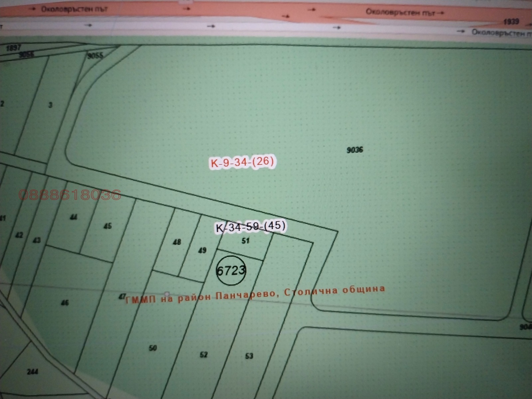
Task: Select parcel 49 plot
Action: tap(202, 250)
